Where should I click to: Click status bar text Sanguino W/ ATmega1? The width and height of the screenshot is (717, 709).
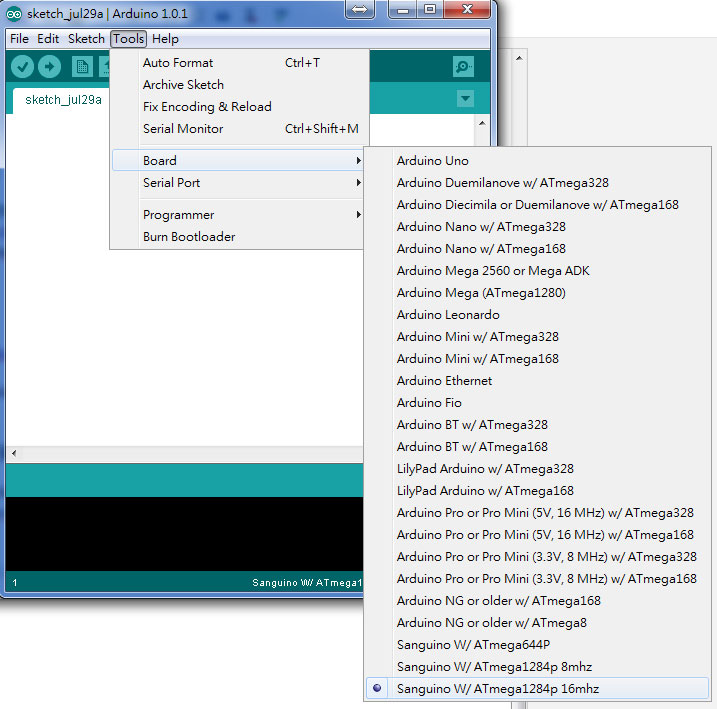coord(307,583)
